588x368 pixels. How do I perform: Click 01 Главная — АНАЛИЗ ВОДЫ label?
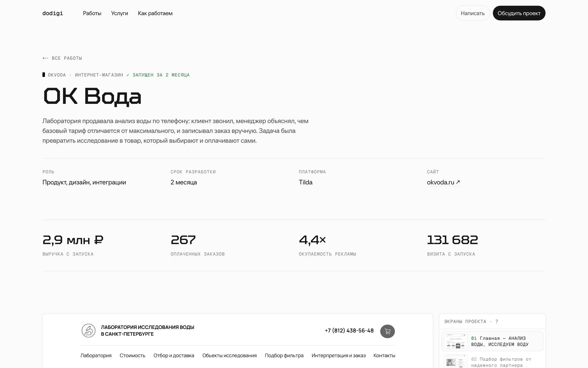coord(500,341)
